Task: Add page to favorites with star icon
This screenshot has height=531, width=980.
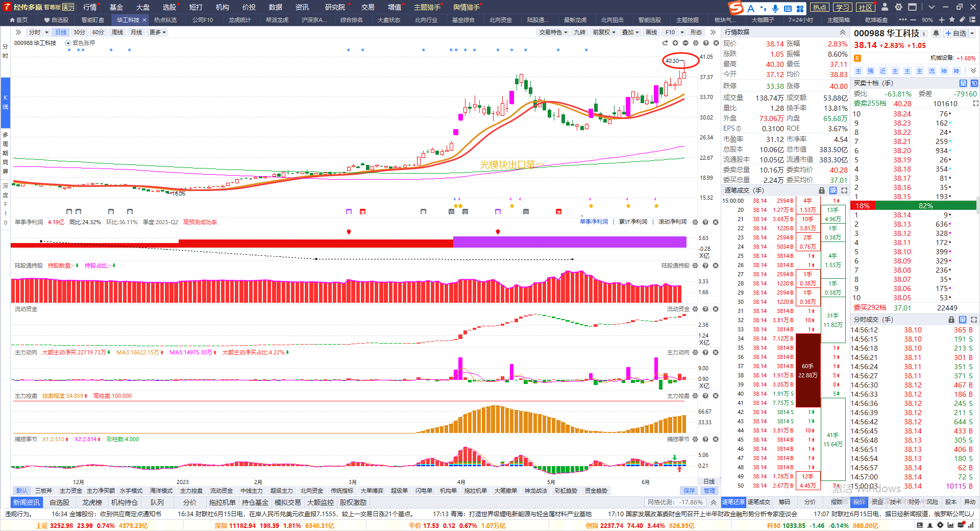Action: click(952, 20)
